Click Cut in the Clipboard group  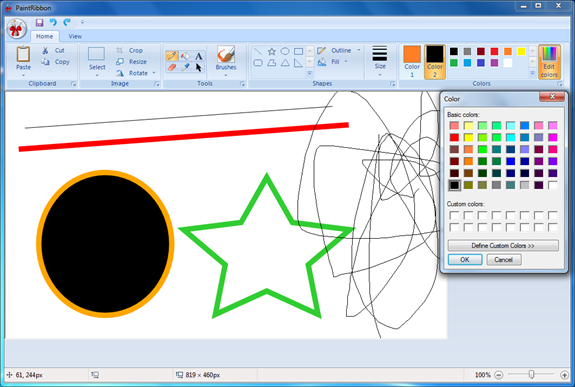click(53, 50)
